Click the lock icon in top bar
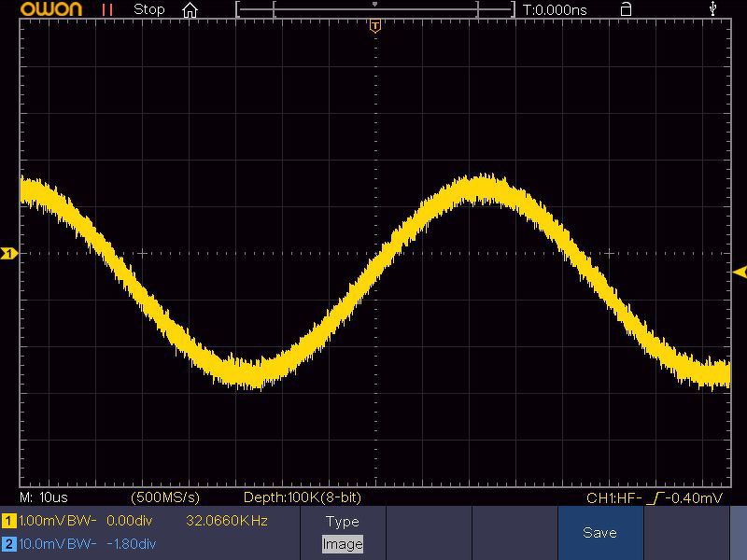This screenshot has width=747, height=560. 626,9
